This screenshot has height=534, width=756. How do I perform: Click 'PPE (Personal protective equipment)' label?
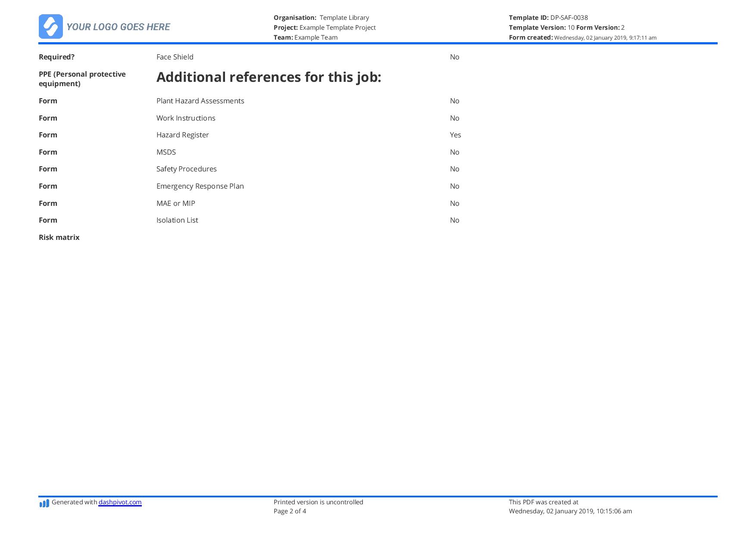[x=82, y=79]
